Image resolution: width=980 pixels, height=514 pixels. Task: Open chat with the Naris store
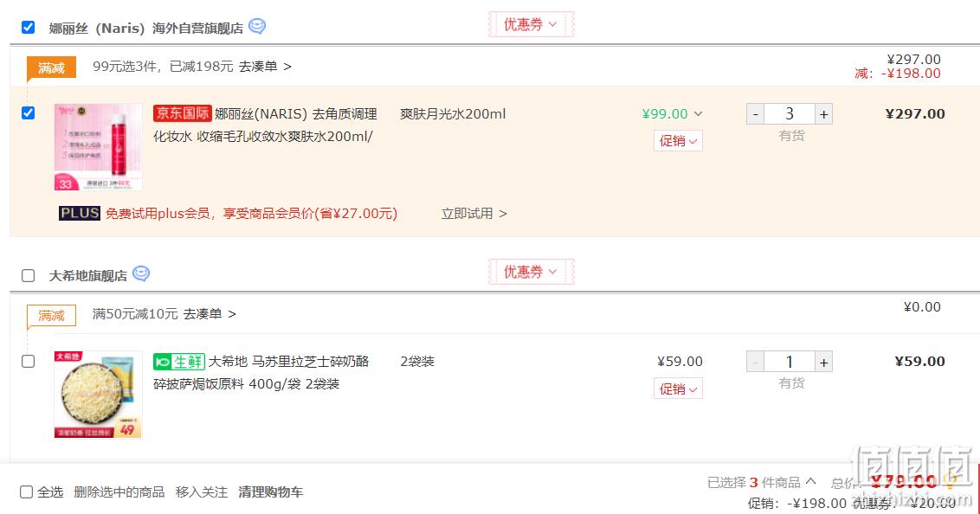[257, 26]
